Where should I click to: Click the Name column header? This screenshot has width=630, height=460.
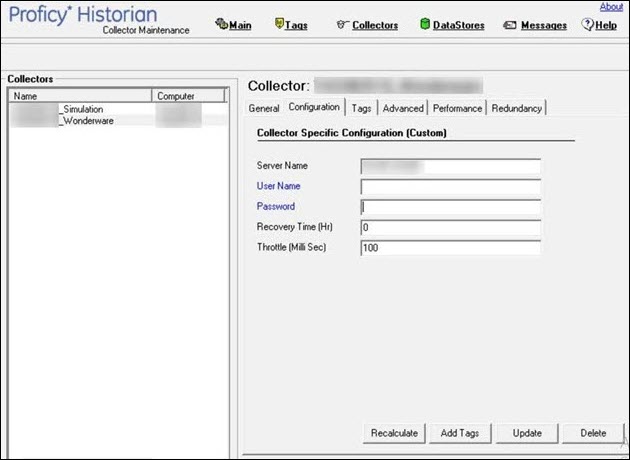coord(80,96)
